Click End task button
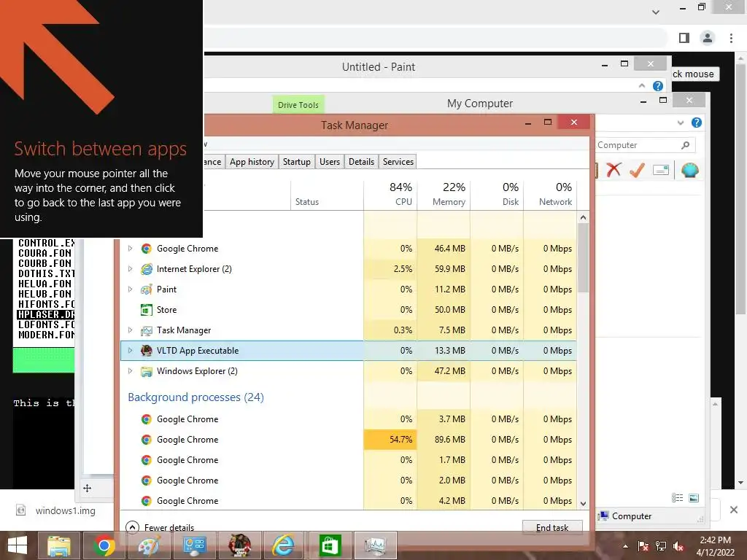 click(x=552, y=527)
